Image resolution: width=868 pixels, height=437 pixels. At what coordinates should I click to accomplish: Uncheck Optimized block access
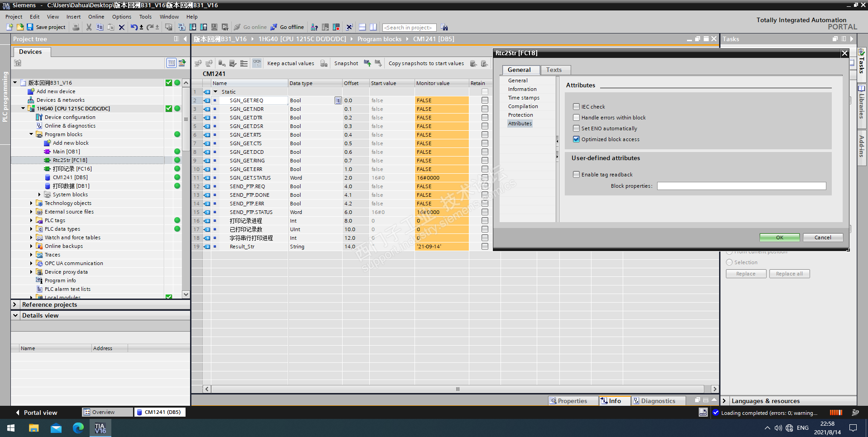[x=576, y=139]
